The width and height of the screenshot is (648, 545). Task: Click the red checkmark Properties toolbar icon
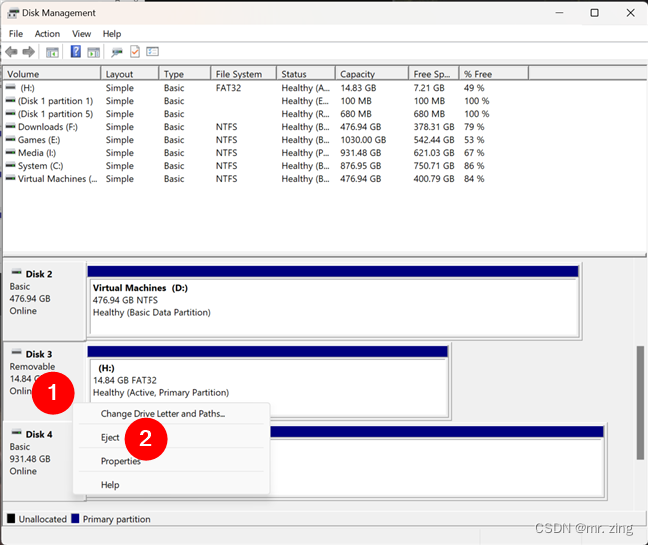[x=135, y=52]
